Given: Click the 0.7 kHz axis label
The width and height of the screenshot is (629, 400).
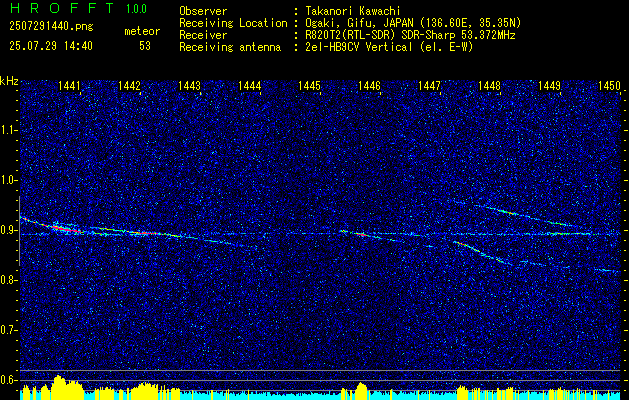Looking at the screenshot, I should [x=9, y=330].
